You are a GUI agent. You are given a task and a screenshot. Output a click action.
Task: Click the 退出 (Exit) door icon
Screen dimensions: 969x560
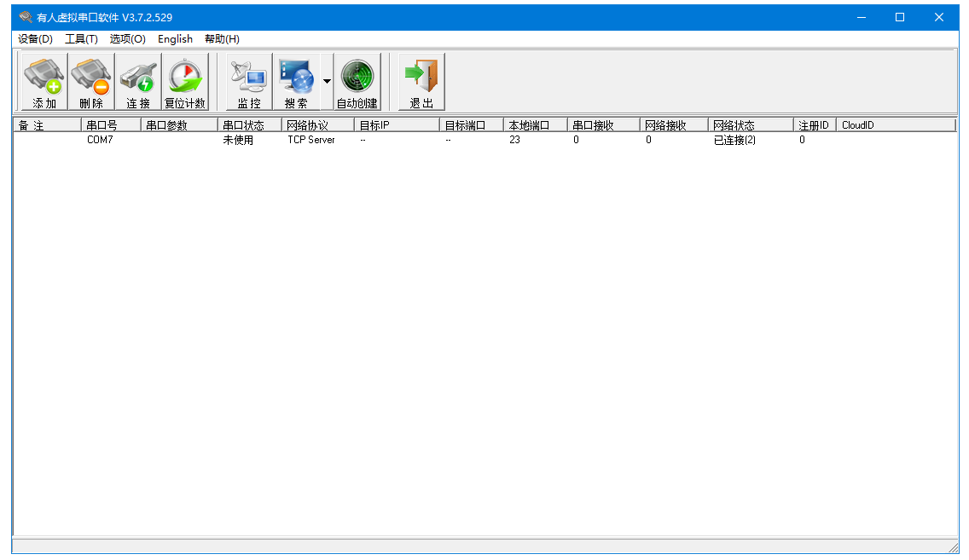pos(421,82)
